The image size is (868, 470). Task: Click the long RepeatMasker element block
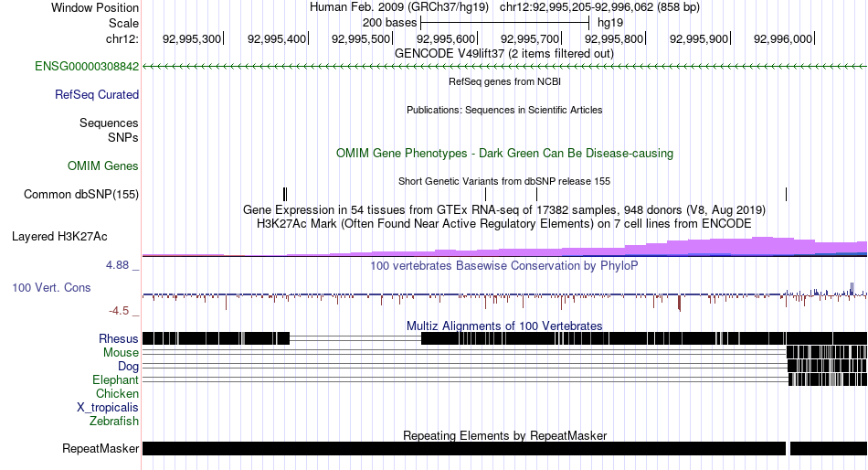coord(464,448)
